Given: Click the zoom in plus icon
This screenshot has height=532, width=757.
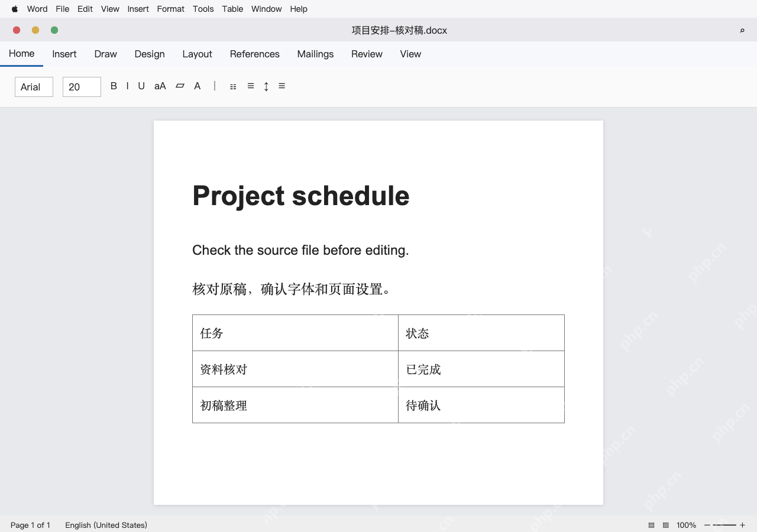Looking at the screenshot, I should (x=742, y=525).
